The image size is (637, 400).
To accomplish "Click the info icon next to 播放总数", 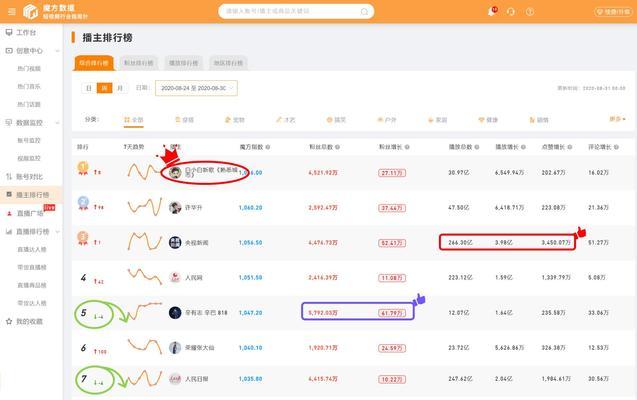I will coord(477,147).
